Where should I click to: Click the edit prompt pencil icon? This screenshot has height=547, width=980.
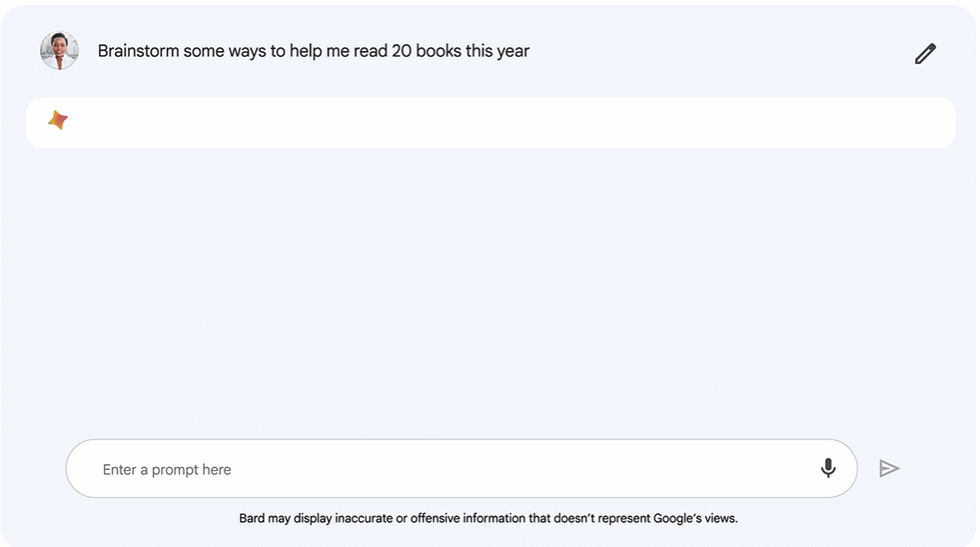coord(925,54)
